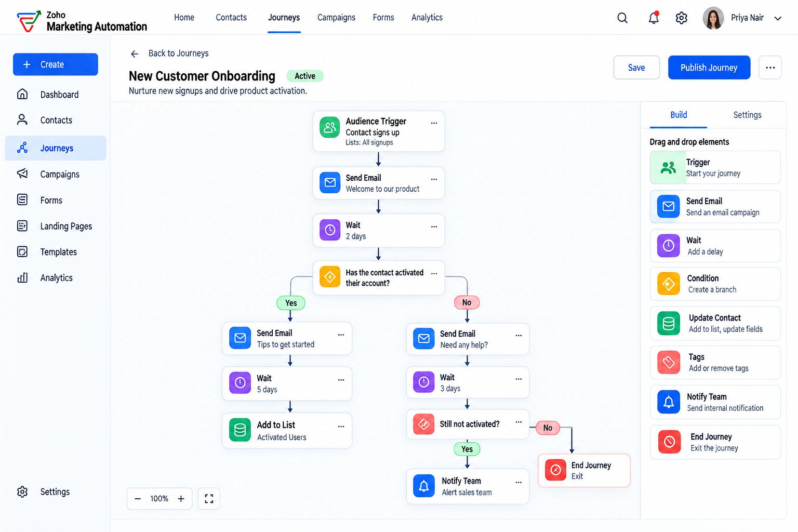Open Campaigns in the top navigation

[x=336, y=18]
